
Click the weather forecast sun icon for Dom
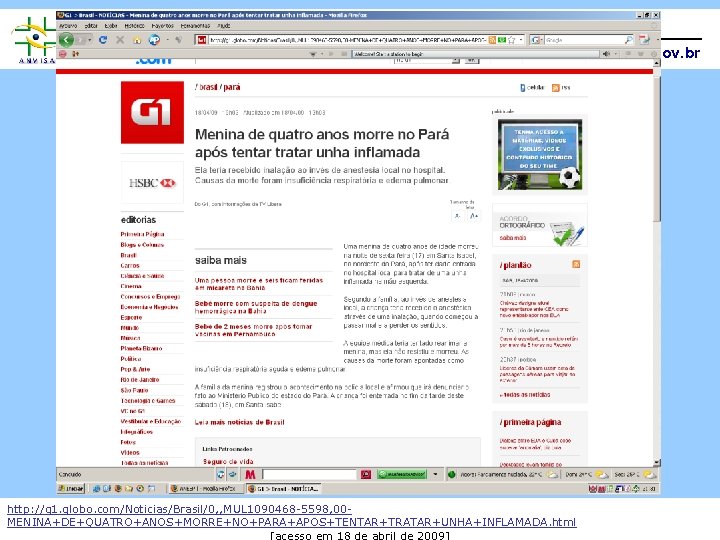click(x=602, y=474)
